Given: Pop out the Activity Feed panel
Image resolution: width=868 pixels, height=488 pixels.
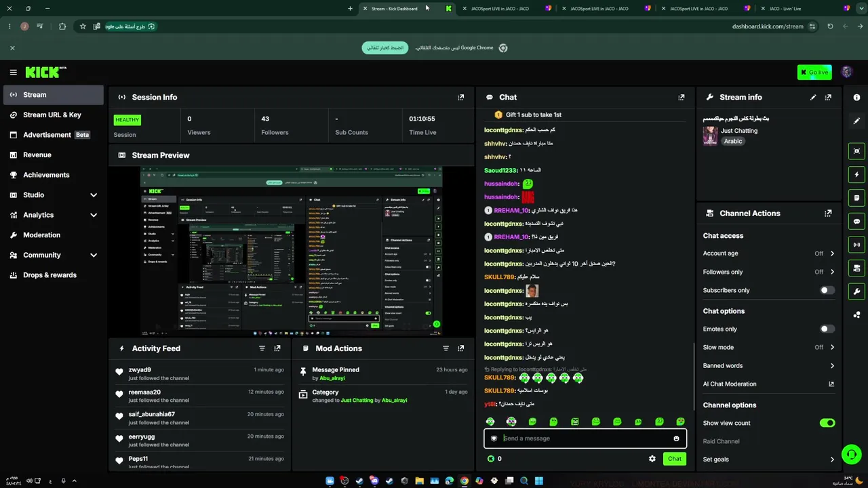Looking at the screenshot, I should 277,348.
